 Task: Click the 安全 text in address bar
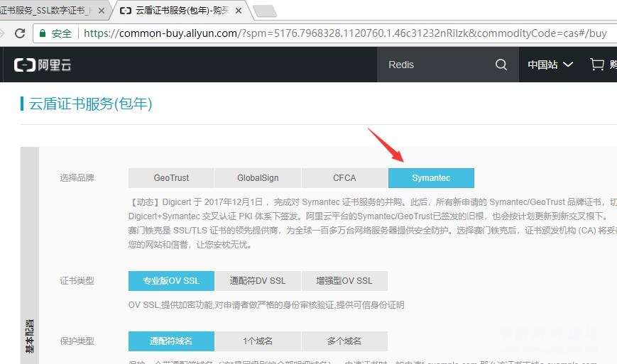[62, 33]
